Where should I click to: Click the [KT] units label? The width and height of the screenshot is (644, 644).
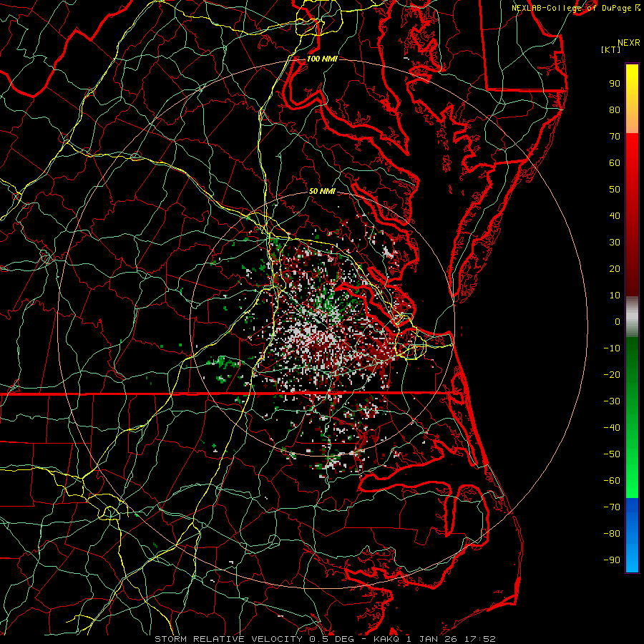[610, 49]
